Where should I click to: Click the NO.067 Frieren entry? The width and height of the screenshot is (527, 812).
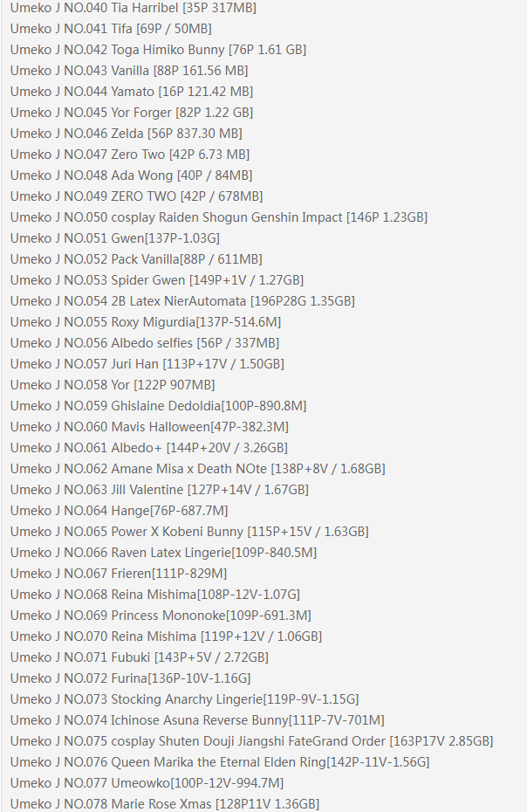(119, 574)
